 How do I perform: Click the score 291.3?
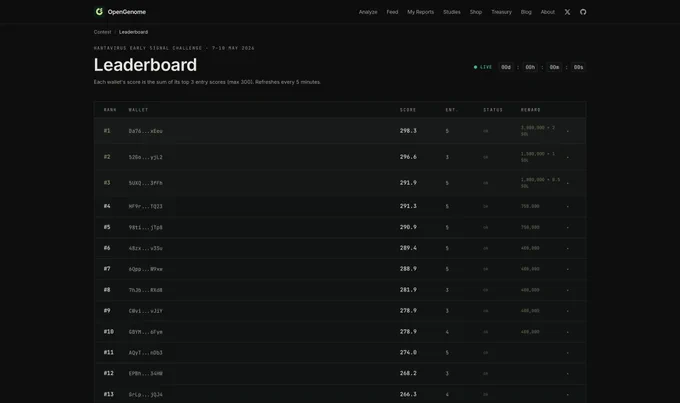[408, 206]
